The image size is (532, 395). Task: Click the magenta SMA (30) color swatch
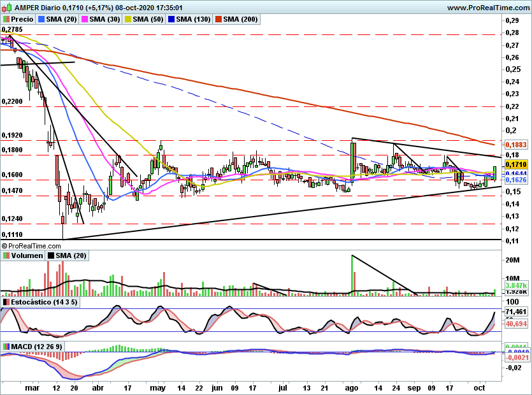(x=85, y=19)
